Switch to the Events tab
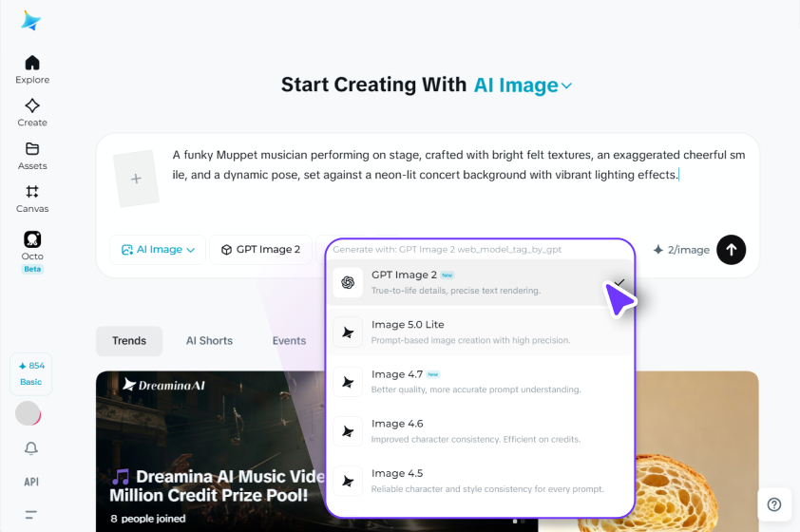This screenshot has height=532, width=800. 289,341
